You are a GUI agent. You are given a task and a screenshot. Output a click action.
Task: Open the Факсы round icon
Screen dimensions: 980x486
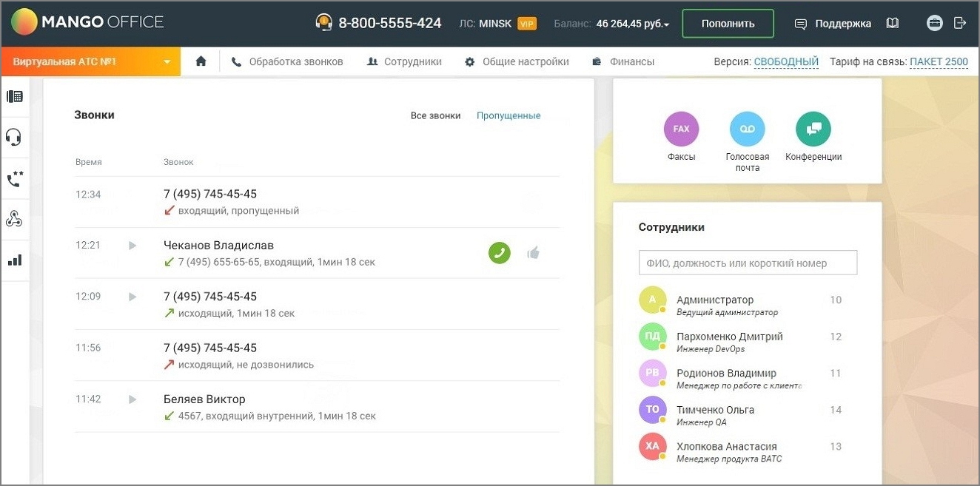pos(681,129)
